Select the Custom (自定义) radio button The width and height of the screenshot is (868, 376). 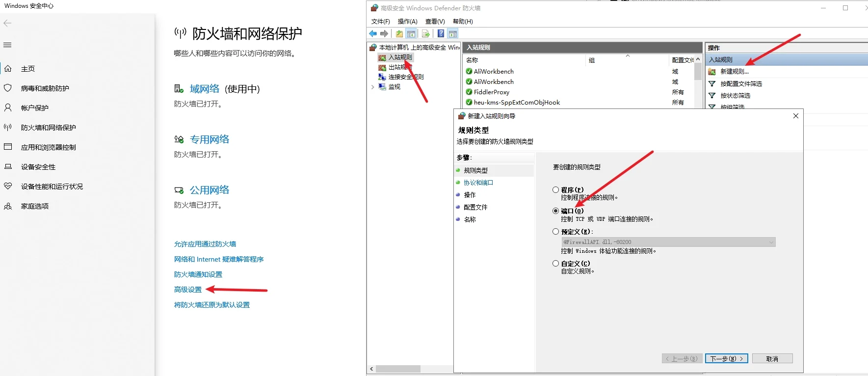pyautogui.click(x=555, y=263)
